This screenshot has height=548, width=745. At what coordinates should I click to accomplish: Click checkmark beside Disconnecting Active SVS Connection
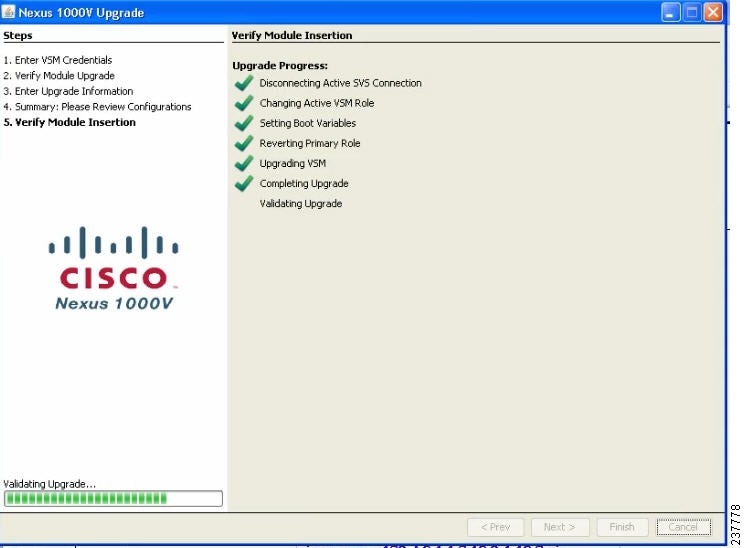point(244,83)
